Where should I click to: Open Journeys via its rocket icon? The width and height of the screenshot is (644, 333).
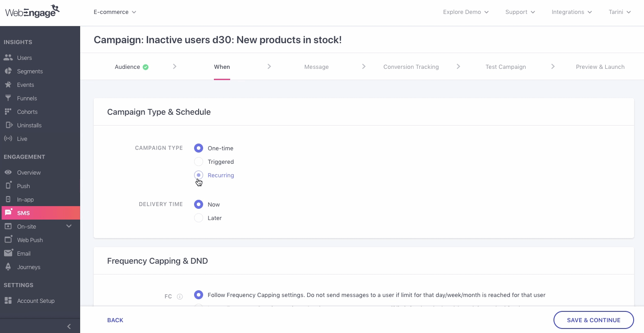[x=8, y=267]
